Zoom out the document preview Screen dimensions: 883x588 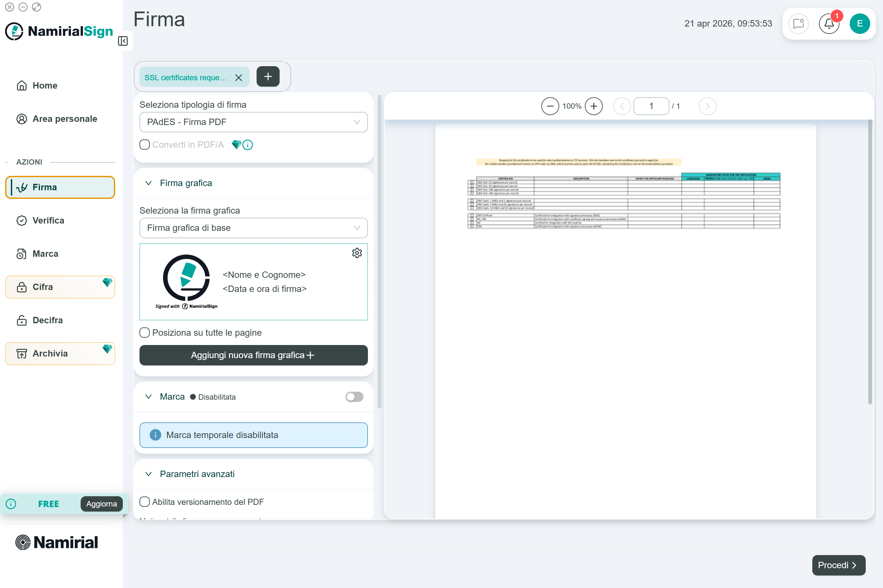tap(550, 106)
